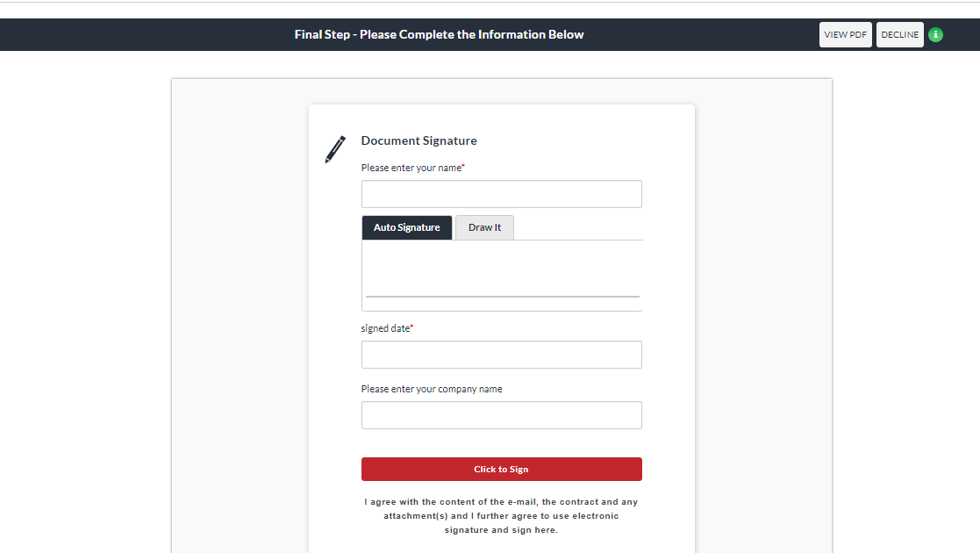Click the 'Final Step' header title
This screenshot has width=980, height=553.
(439, 35)
